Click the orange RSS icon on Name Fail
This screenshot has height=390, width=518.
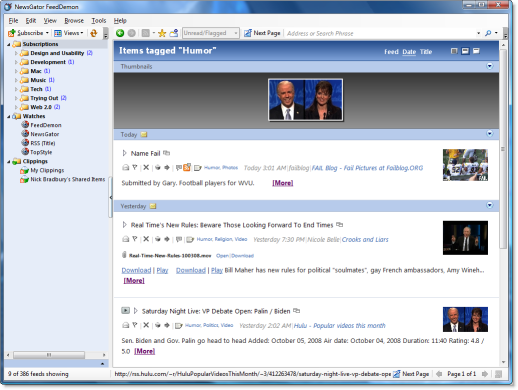coord(187,167)
